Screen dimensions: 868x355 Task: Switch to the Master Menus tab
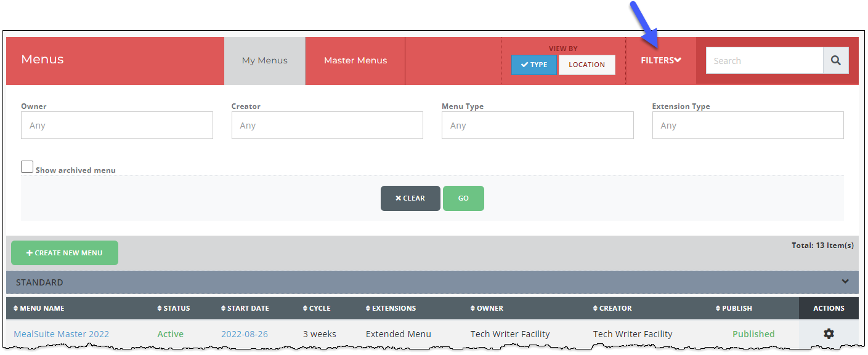point(355,60)
